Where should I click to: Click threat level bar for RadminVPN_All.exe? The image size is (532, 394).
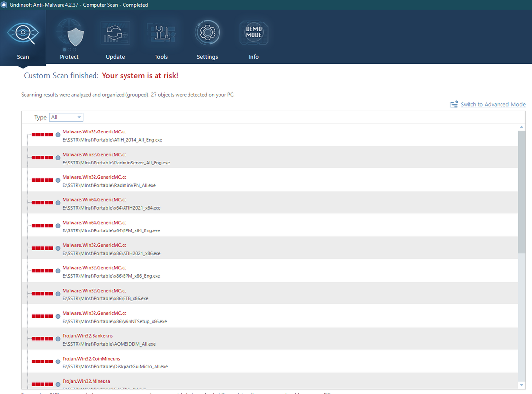tap(42, 180)
